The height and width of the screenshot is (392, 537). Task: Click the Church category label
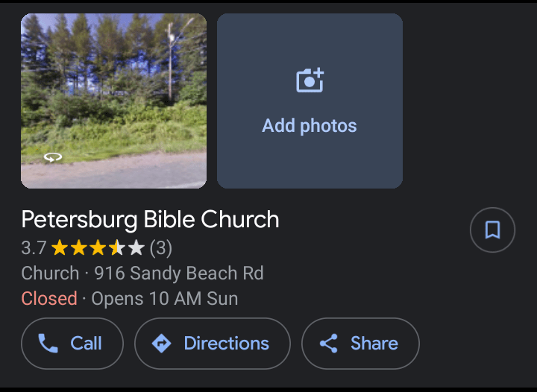point(50,273)
